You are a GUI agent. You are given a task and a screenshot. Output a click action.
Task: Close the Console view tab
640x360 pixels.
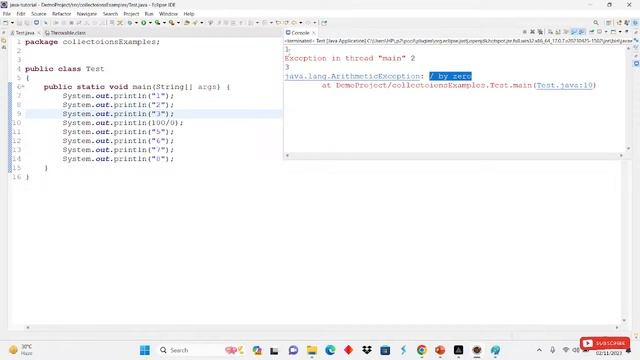[x=314, y=33]
